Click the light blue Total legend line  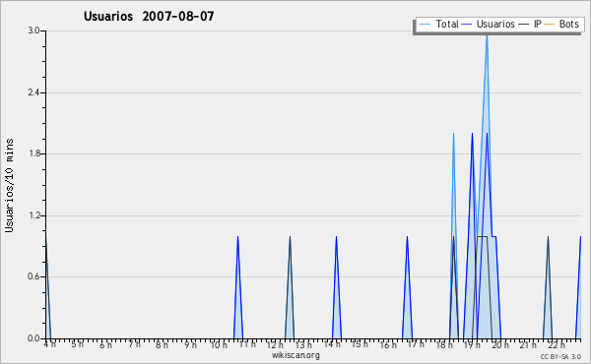(425, 24)
